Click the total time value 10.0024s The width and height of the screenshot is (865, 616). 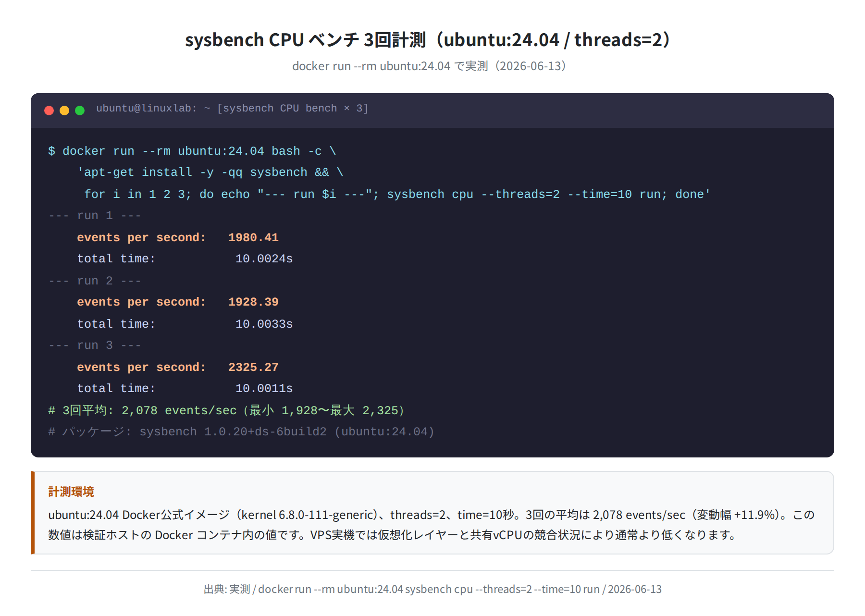(264, 259)
